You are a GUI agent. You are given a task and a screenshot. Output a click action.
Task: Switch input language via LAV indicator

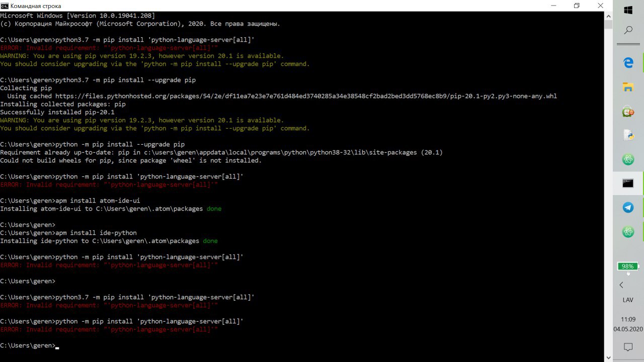coord(628,300)
